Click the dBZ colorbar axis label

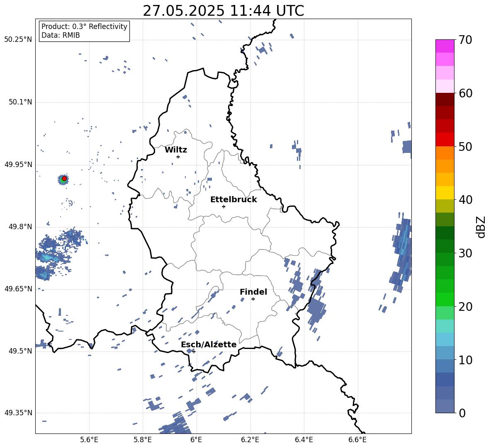[481, 227]
